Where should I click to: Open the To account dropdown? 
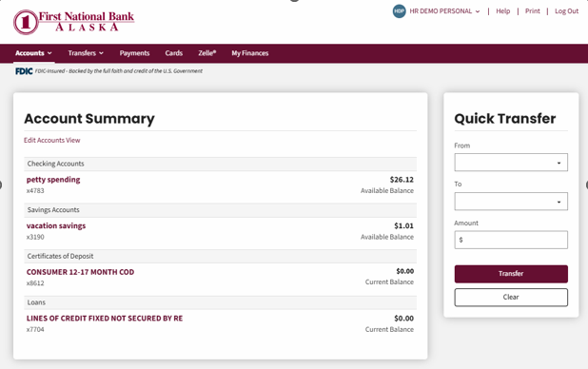pyautogui.click(x=511, y=202)
